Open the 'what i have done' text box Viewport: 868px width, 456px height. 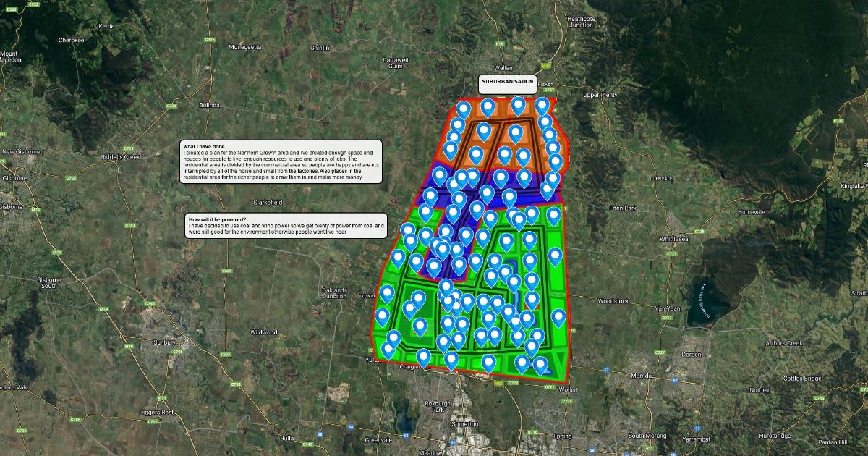(x=281, y=162)
